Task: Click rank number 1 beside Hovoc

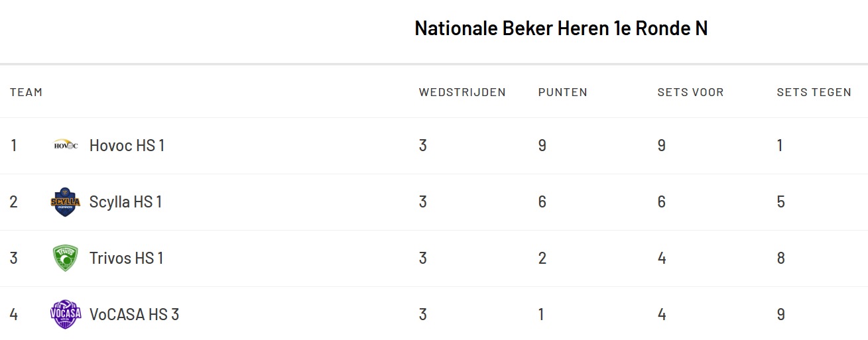Action: [x=13, y=146]
